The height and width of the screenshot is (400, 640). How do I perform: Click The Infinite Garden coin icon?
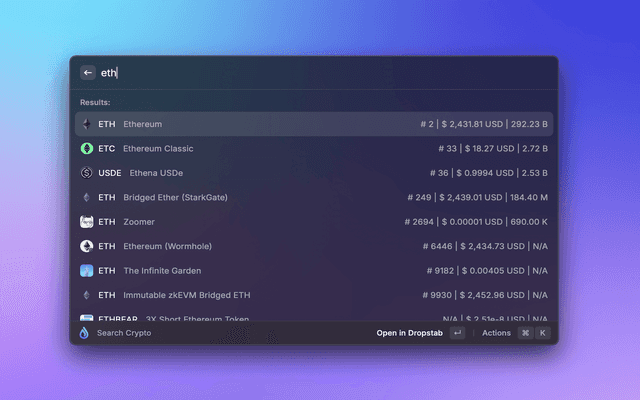coord(86,270)
